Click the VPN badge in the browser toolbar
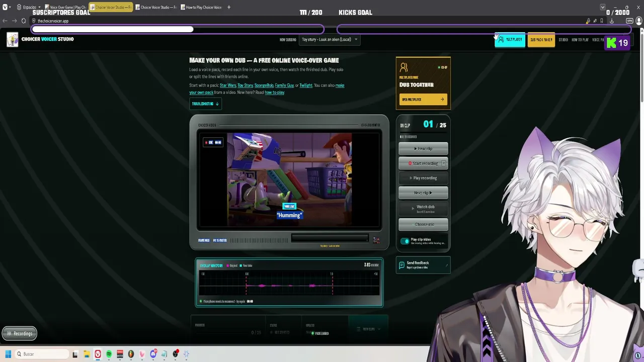The image size is (644, 362). (x=629, y=21)
